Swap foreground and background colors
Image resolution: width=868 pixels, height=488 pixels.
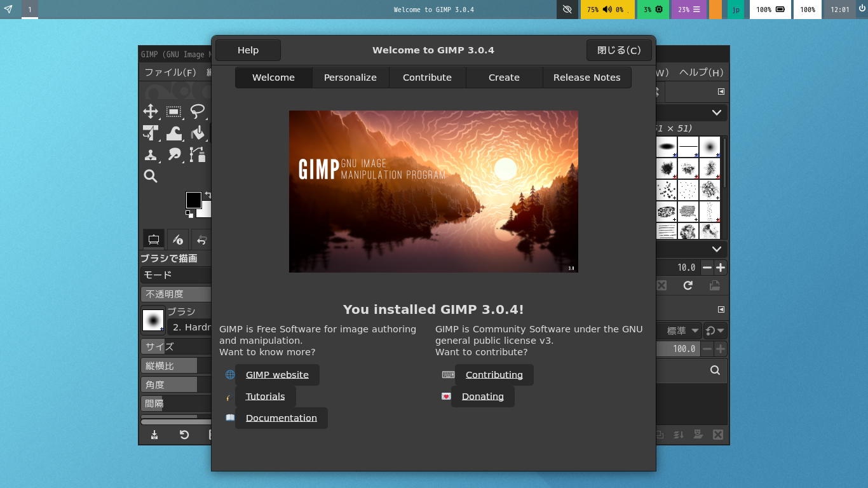click(x=207, y=194)
